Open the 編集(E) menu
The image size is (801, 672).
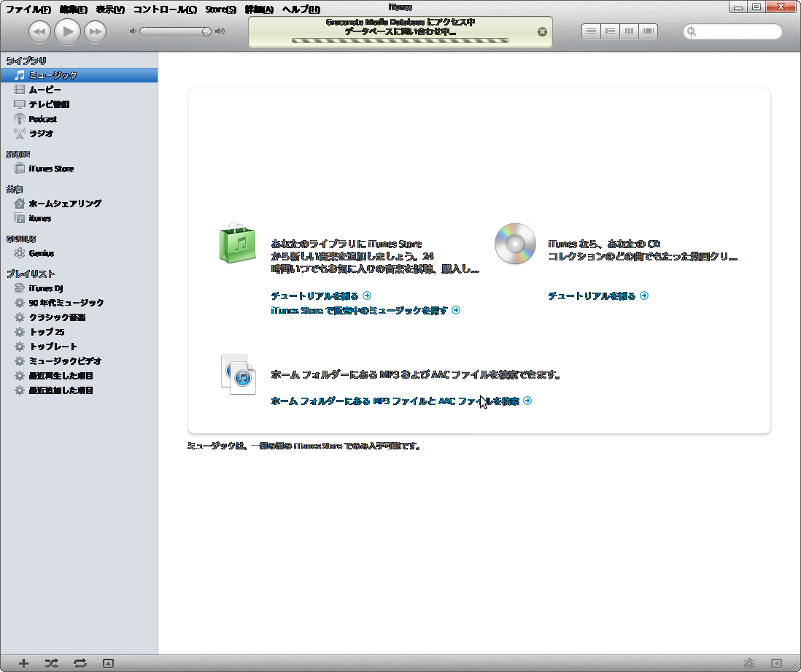point(74,9)
